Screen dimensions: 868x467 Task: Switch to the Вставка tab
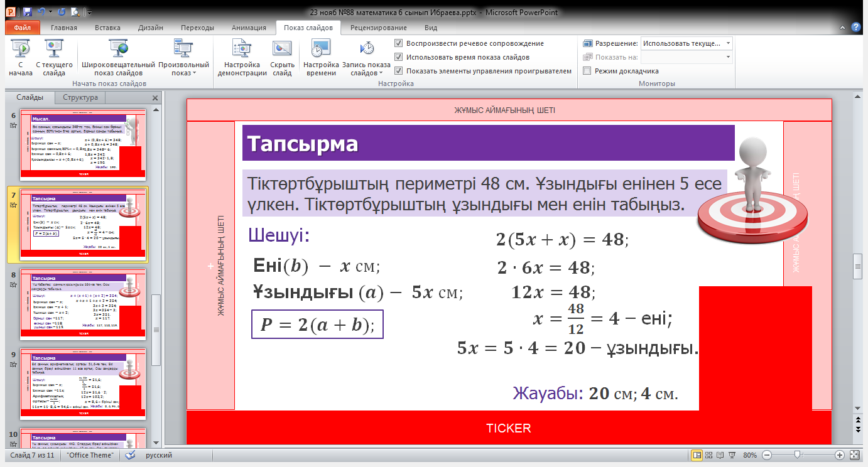[x=107, y=28]
